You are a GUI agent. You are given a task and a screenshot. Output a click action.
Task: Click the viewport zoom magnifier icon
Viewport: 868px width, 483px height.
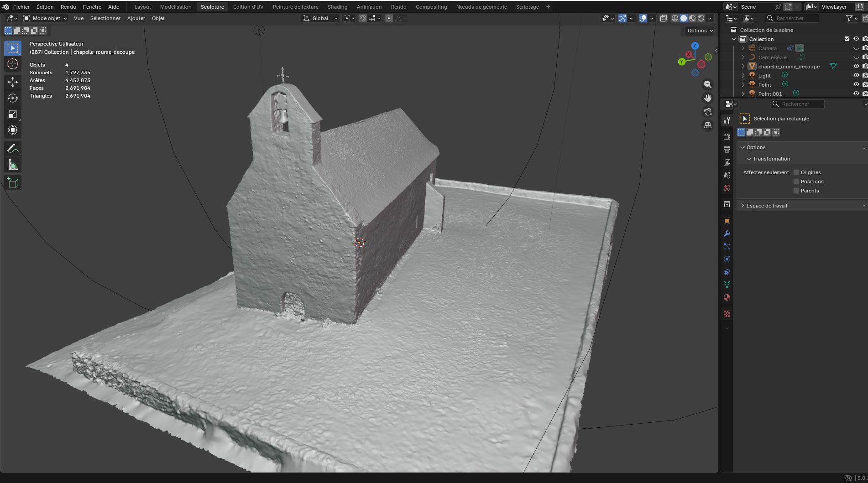708,84
